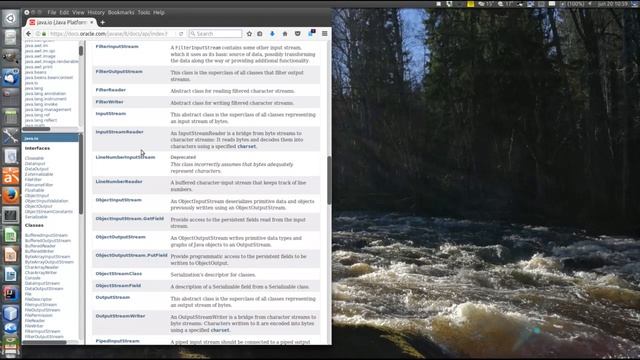Image resolution: width=640 pixels, height=360 pixels.
Task: Open the ObjectOutputStream.PutField link
Action: pyautogui.click(x=131, y=256)
